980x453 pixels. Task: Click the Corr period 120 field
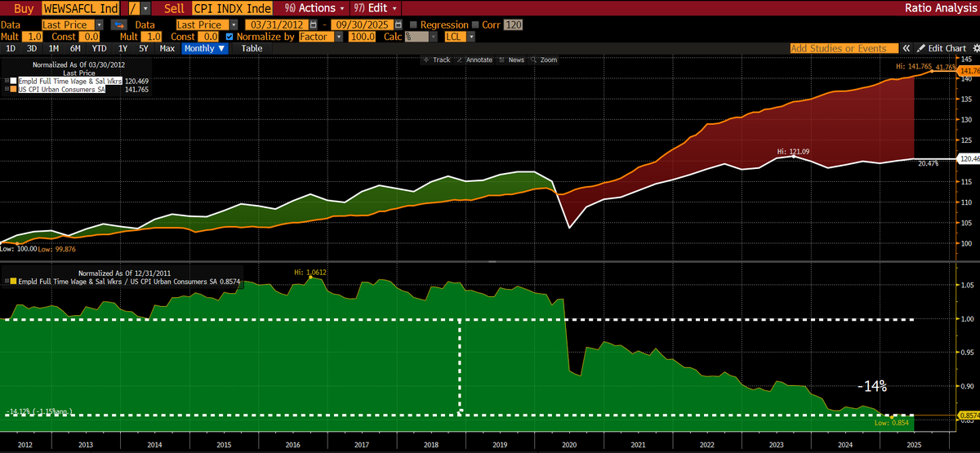pos(514,24)
